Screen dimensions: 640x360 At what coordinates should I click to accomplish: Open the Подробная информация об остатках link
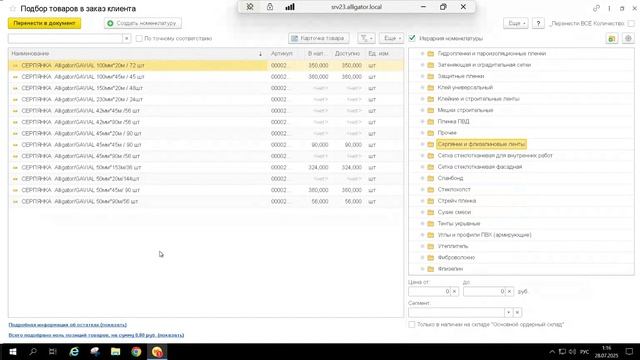(x=68, y=325)
